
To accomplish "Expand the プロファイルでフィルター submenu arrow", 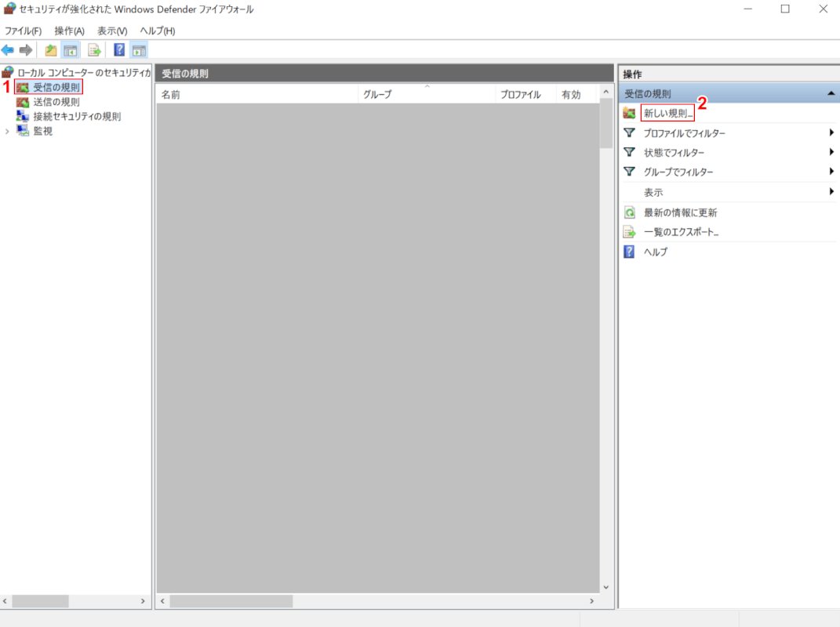I will (x=831, y=132).
